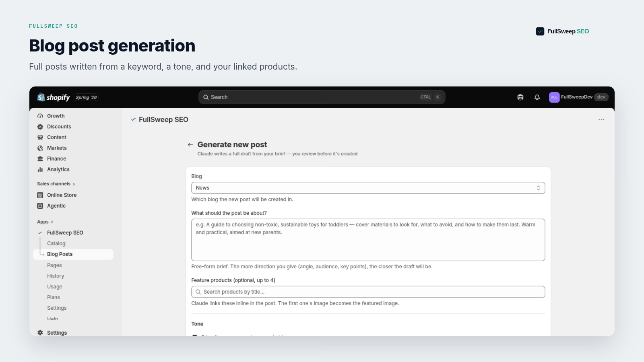This screenshot has width=644, height=362.
Task: Expand the Apps section
Action: click(x=45, y=222)
